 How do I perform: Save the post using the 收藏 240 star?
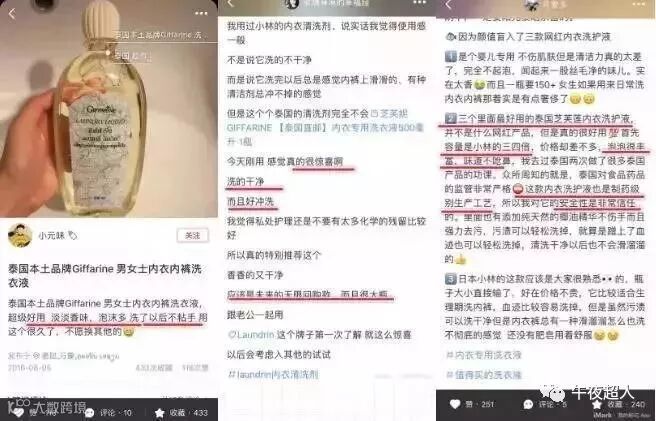[x=597, y=404]
